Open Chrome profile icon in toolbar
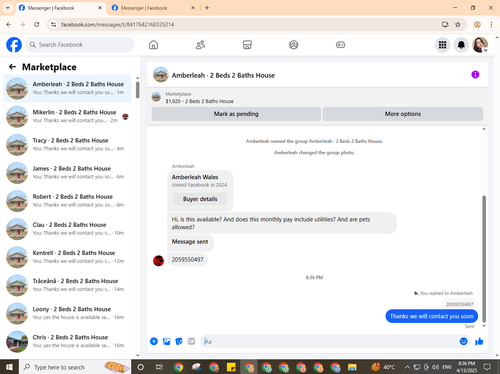Screen dimensions: 500x374 [477, 24]
